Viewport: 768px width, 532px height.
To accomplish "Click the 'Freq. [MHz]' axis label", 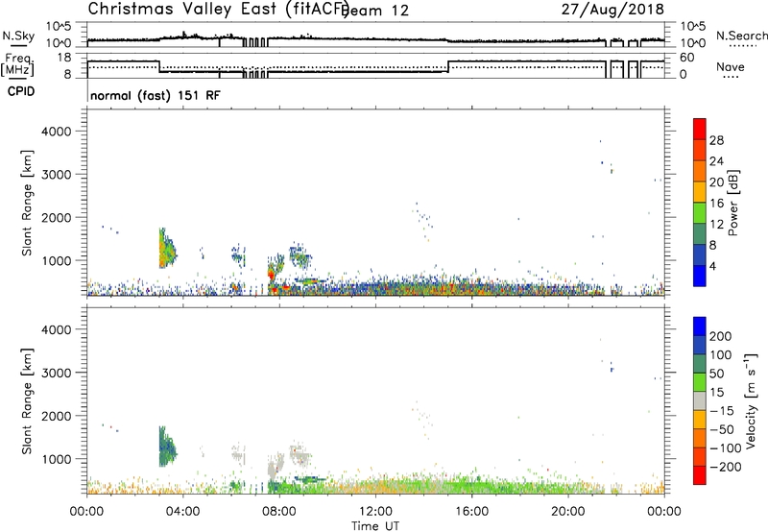I will pos(17,64).
